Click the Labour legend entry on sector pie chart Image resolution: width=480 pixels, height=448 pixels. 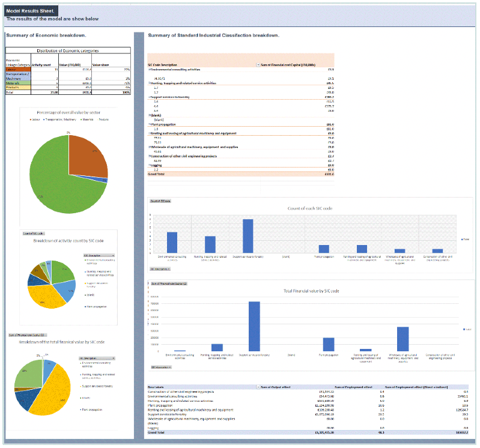[35, 120]
